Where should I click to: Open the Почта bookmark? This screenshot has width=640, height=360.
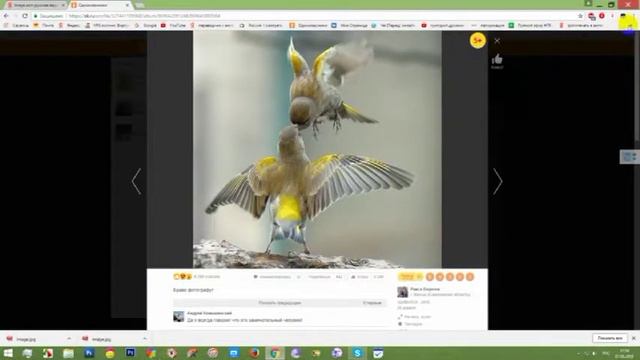pyautogui.click(x=44, y=25)
